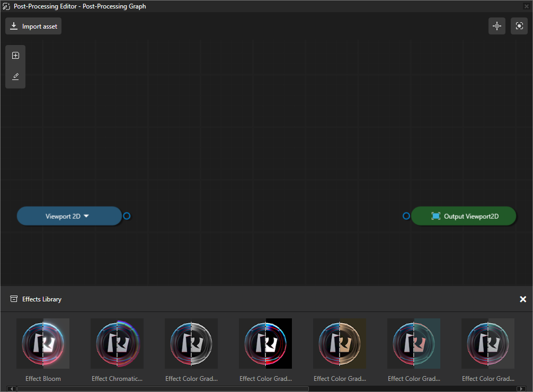The height and width of the screenshot is (392, 533).
Task: Click the center graph crosshair icon
Action: (496, 25)
